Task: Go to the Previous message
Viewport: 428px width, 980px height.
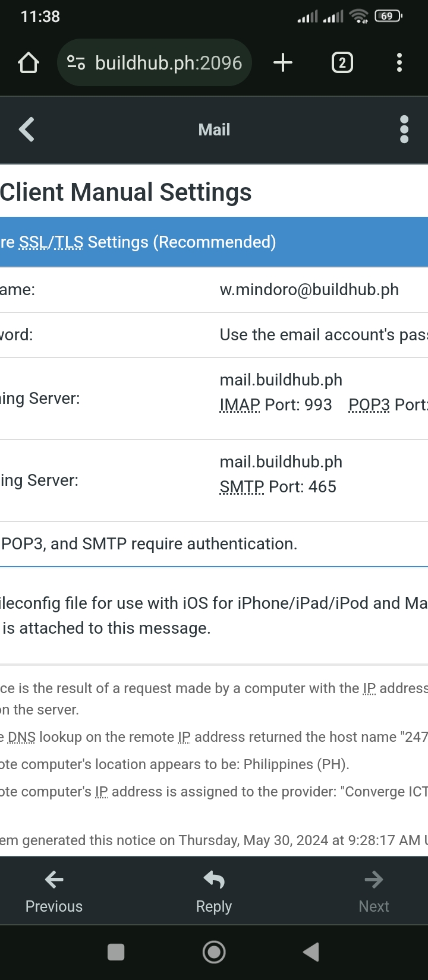Action: [54, 892]
